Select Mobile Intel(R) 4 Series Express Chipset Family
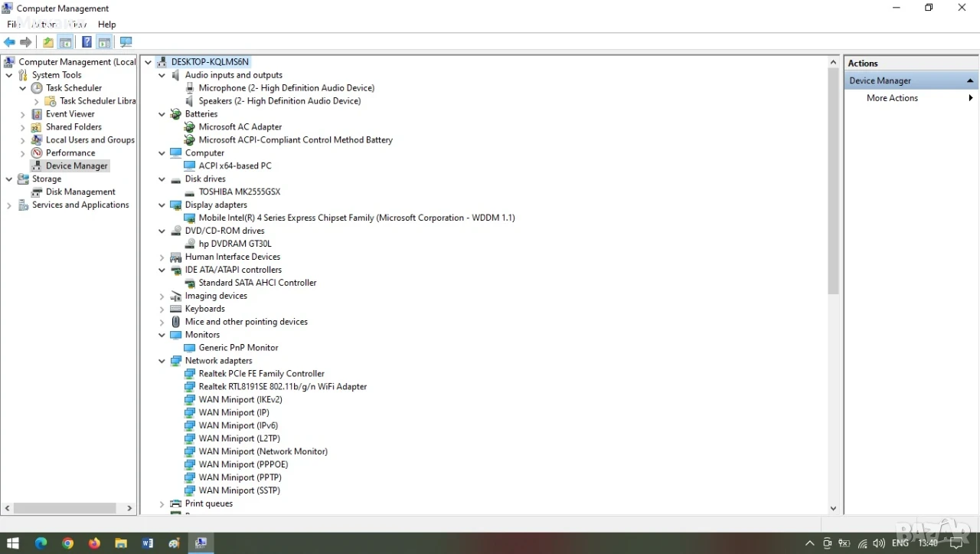The image size is (980, 554). pos(357,218)
